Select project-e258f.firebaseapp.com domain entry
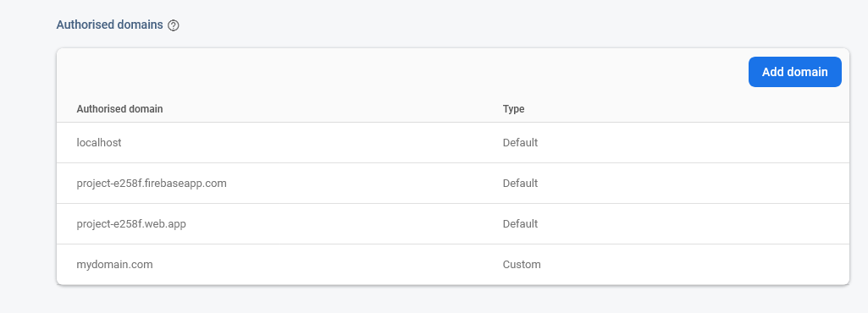The width and height of the screenshot is (868, 313). click(152, 183)
